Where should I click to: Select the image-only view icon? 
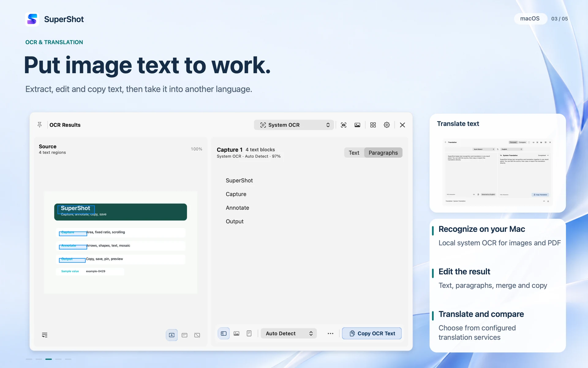click(236, 333)
